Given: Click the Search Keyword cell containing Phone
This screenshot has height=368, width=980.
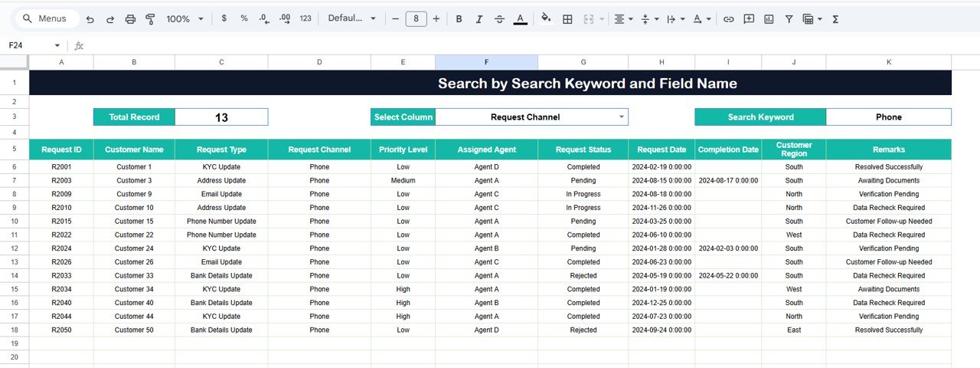Looking at the screenshot, I should coord(888,117).
